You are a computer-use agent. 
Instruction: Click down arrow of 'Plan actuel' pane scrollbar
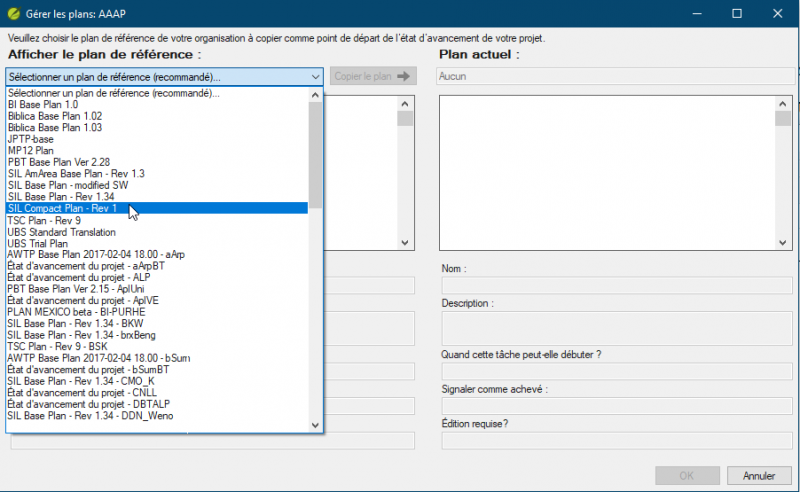[783, 243]
